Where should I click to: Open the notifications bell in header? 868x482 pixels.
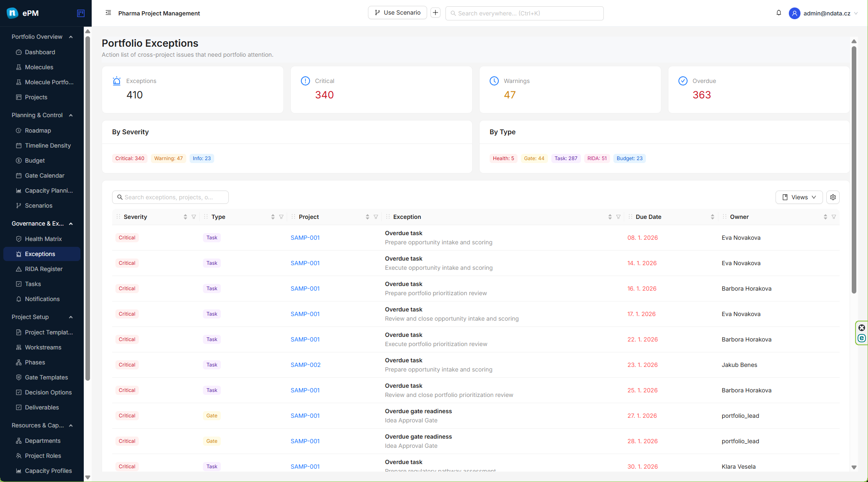pos(779,13)
